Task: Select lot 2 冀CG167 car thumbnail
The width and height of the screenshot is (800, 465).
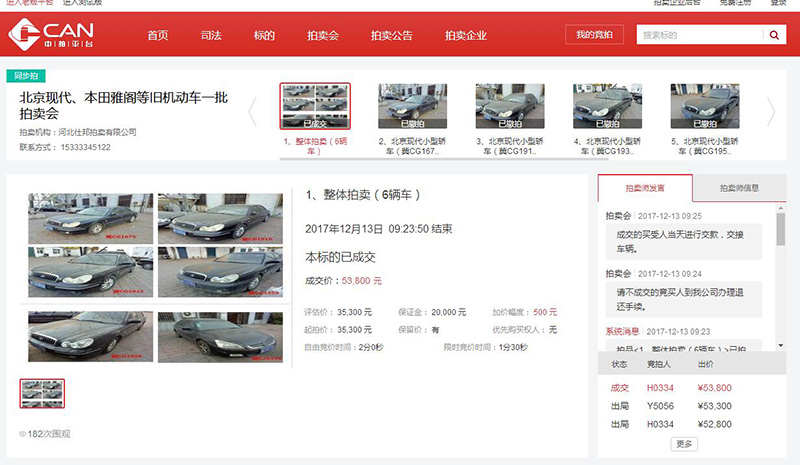Action: (412, 106)
